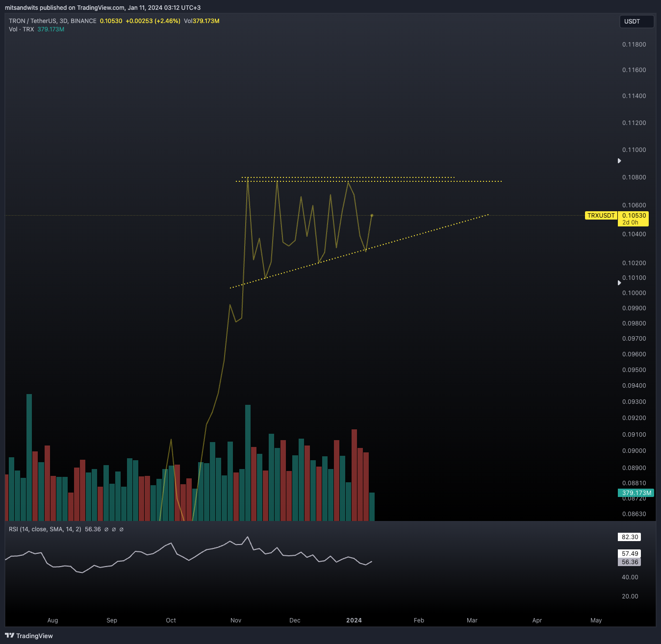Click the green 379.173M volume axis tag
This screenshot has height=644, width=661.
636,493
